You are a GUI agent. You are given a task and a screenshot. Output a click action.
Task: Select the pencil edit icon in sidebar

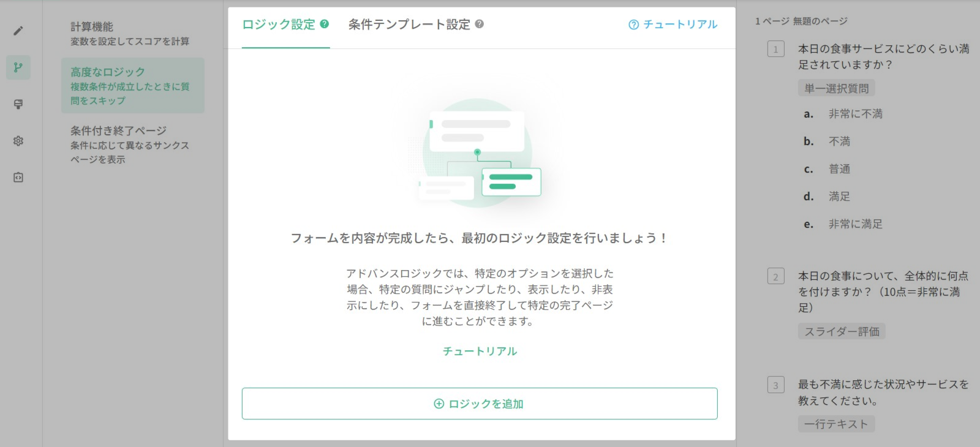coord(18,31)
